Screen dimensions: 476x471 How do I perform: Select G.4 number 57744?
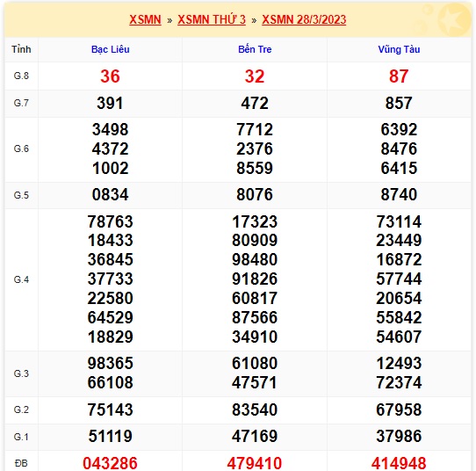[x=399, y=279]
